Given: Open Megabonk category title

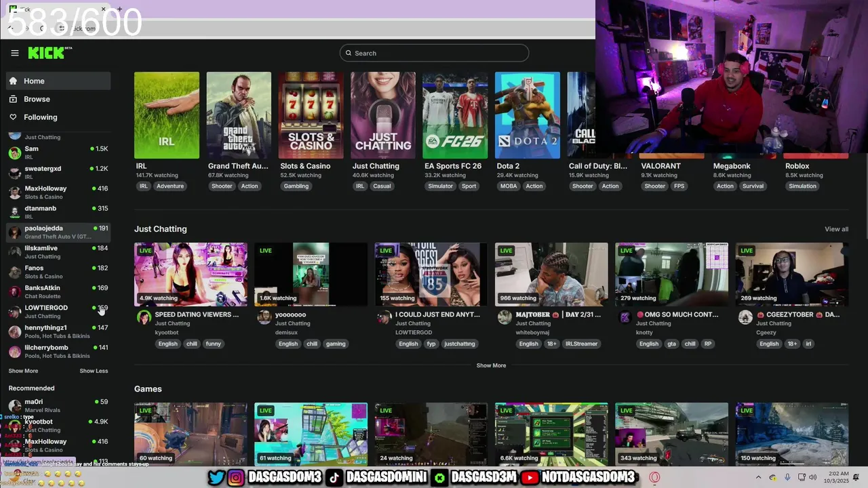Looking at the screenshot, I should coord(732,166).
